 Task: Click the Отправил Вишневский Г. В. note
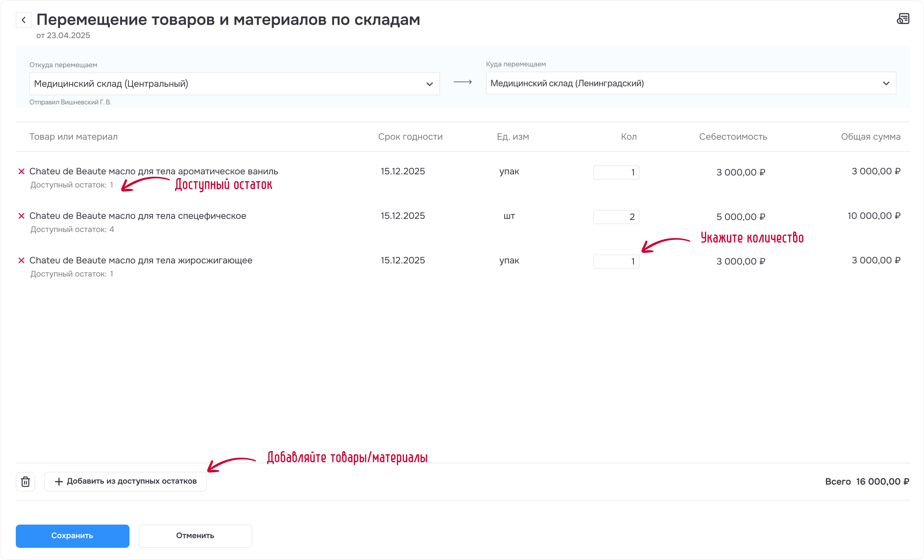tap(70, 102)
